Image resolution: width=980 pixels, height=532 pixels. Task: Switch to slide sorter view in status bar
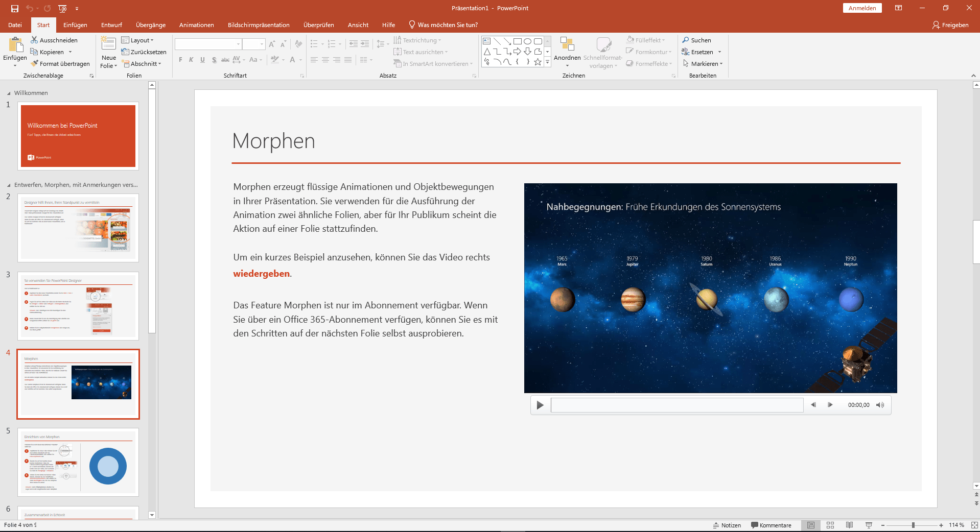(x=830, y=525)
